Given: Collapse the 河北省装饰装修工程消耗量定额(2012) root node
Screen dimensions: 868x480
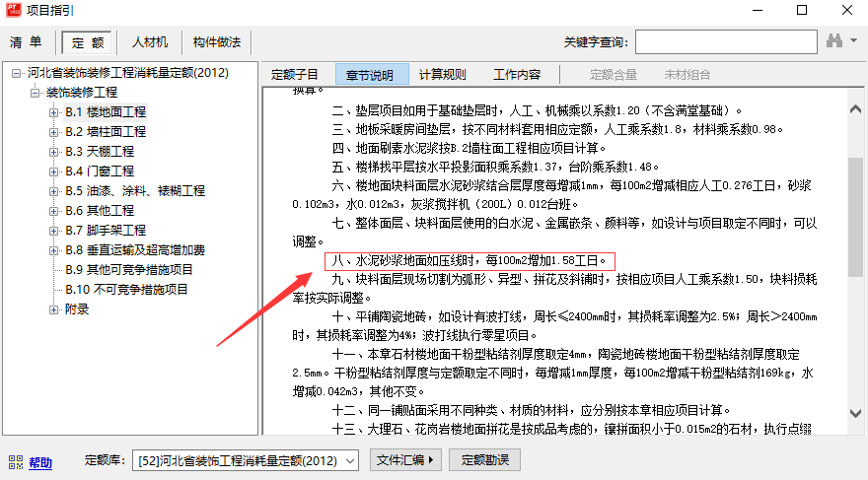Looking at the screenshot, I should [x=16, y=73].
